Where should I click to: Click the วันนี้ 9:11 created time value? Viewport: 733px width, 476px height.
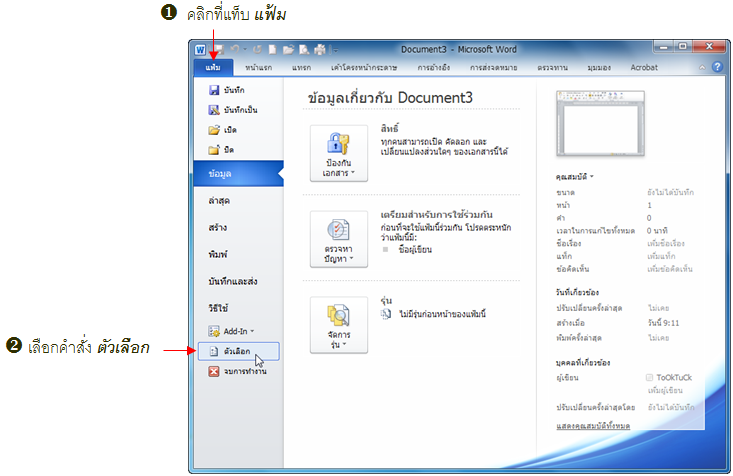(x=663, y=323)
